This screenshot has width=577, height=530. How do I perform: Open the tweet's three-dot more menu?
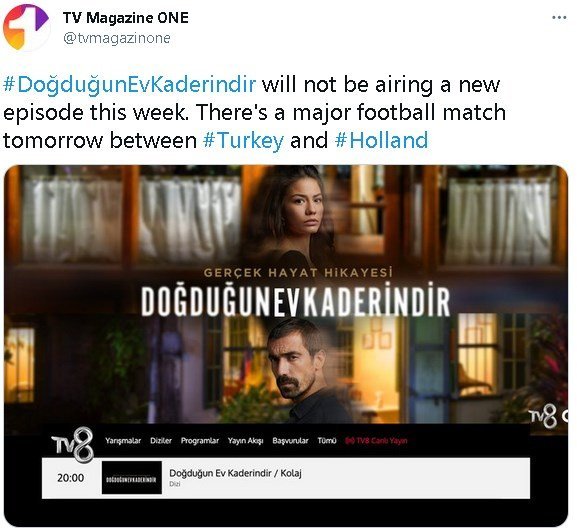pos(559,18)
